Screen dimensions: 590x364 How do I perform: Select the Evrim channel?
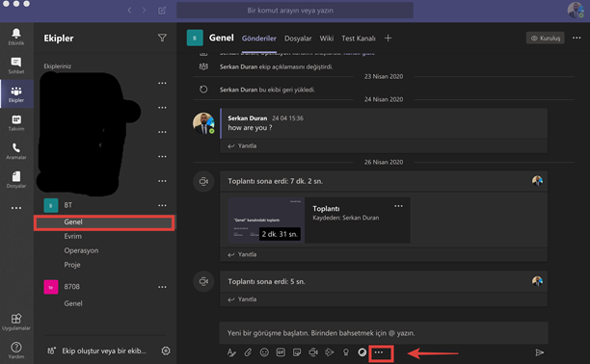pyautogui.click(x=72, y=236)
